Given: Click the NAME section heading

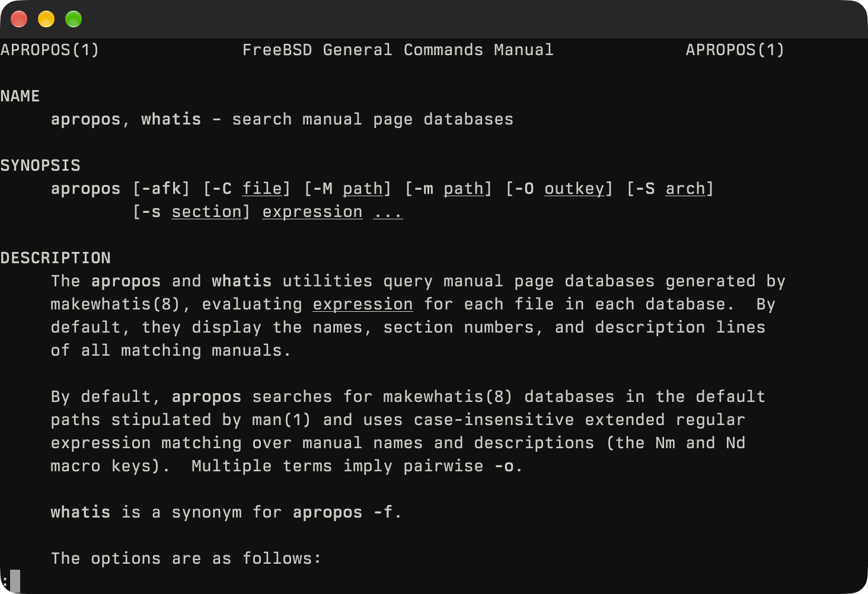Looking at the screenshot, I should [x=20, y=96].
